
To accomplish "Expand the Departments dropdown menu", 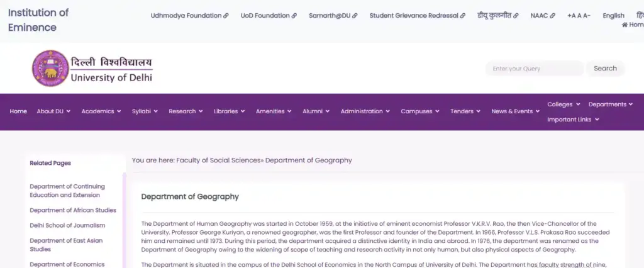I will (x=610, y=104).
